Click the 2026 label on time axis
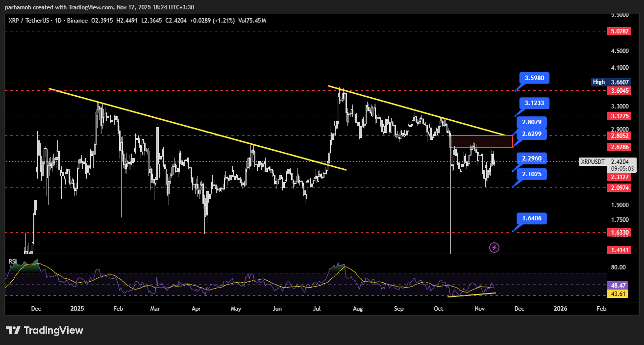This screenshot has height=345, width=644. click(560, 309)
